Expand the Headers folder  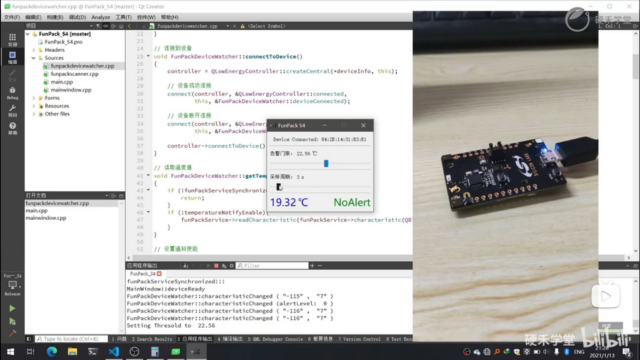pos(33,50)
